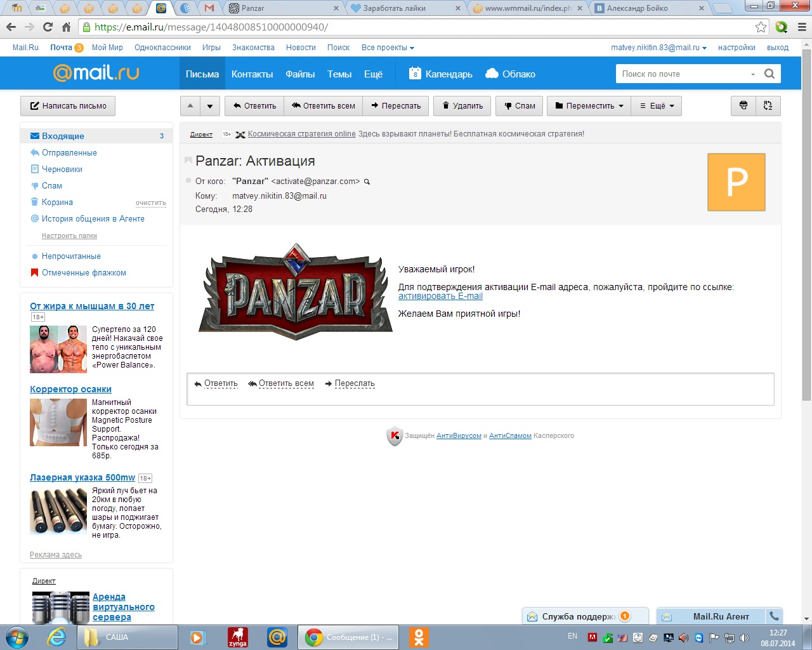
Task: Open browser home page icon
Action: point(67,27)
